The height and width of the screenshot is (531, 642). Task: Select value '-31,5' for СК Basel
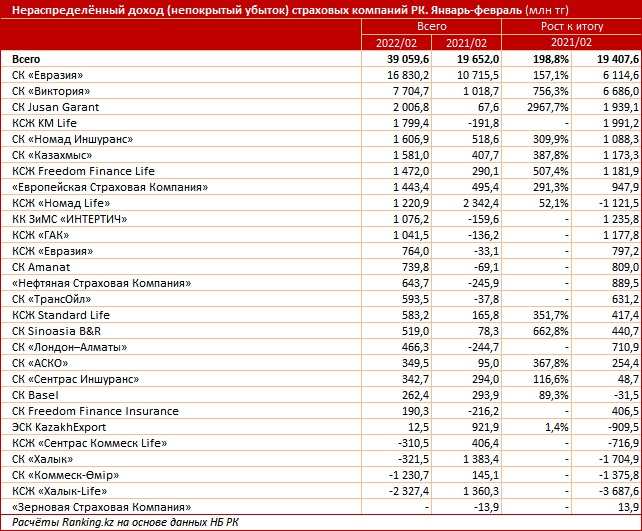(x=625, y=395)
